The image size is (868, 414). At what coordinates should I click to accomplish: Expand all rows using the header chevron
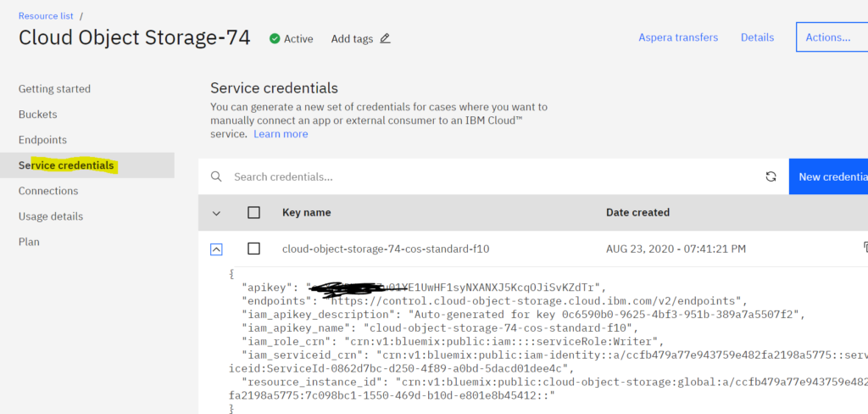(x=216, y=213)
